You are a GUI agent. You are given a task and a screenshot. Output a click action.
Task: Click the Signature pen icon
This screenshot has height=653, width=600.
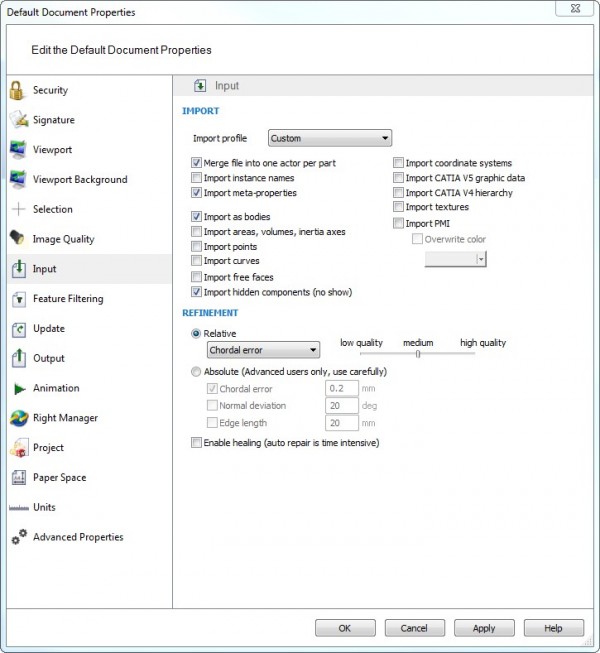pyautogui.click(x=18, y=120)
